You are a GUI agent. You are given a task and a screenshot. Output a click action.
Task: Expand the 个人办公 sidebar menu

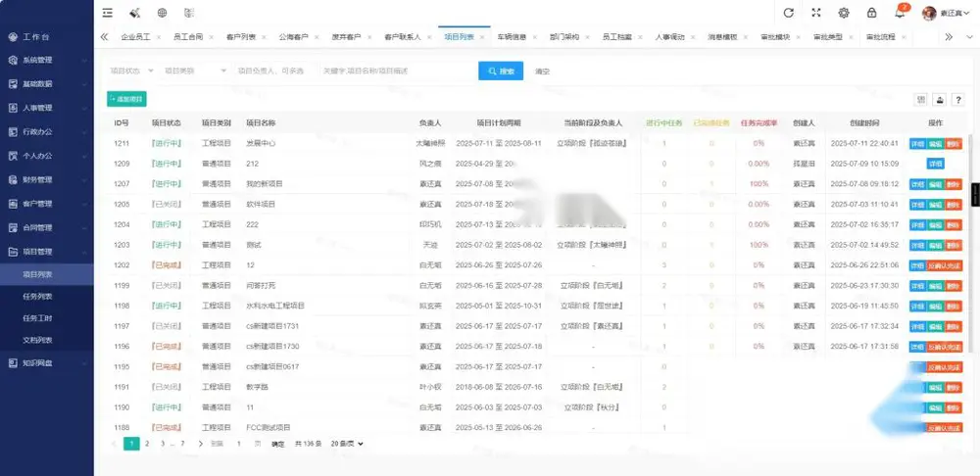pyautogui.click(x=47, y=156)
